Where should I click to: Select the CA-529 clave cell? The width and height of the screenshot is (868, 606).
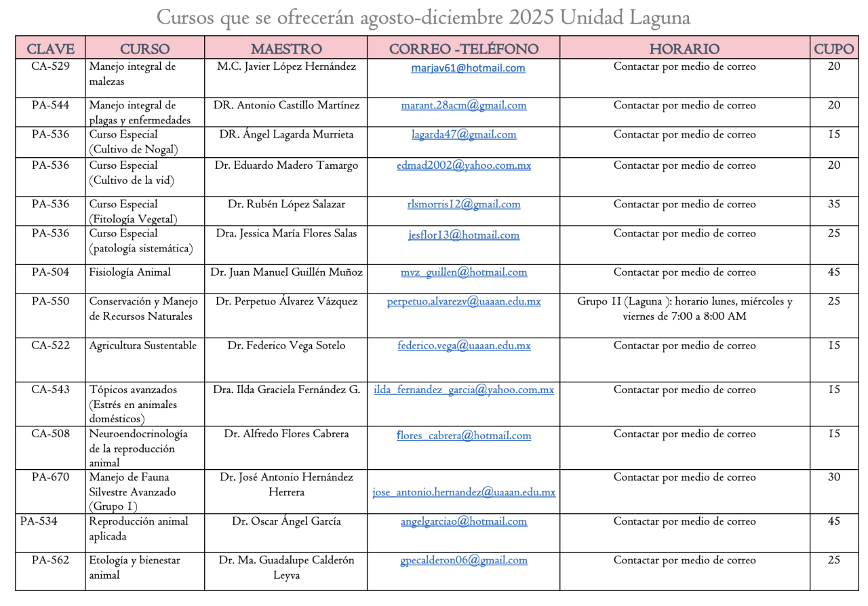click(50, 68)
